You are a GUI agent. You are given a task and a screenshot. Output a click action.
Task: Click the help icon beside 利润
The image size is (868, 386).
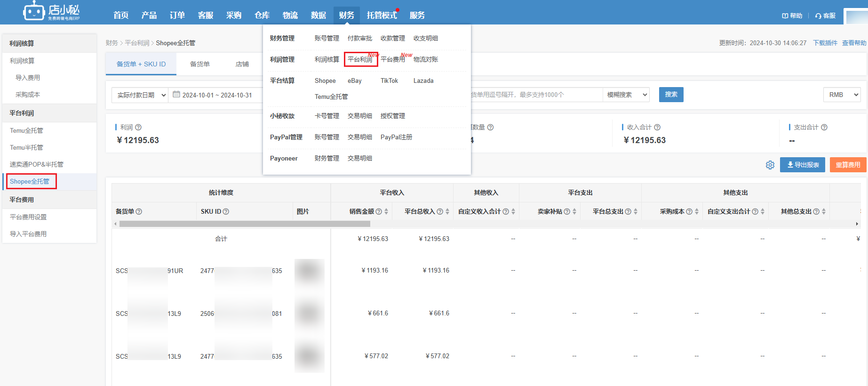tap(138, 127)
